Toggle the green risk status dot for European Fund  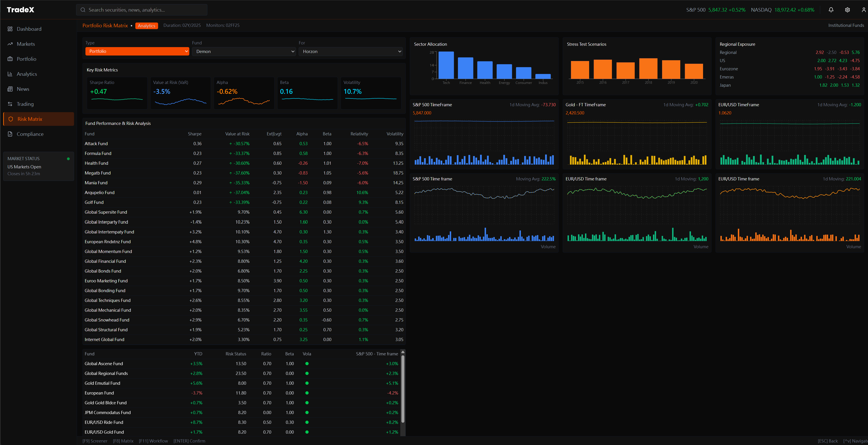(307, 393)
